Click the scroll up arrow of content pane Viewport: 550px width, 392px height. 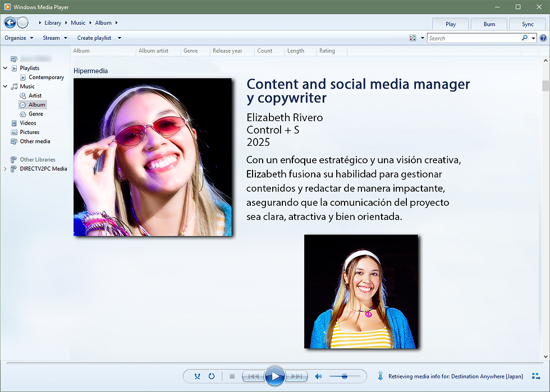[546, 61]
